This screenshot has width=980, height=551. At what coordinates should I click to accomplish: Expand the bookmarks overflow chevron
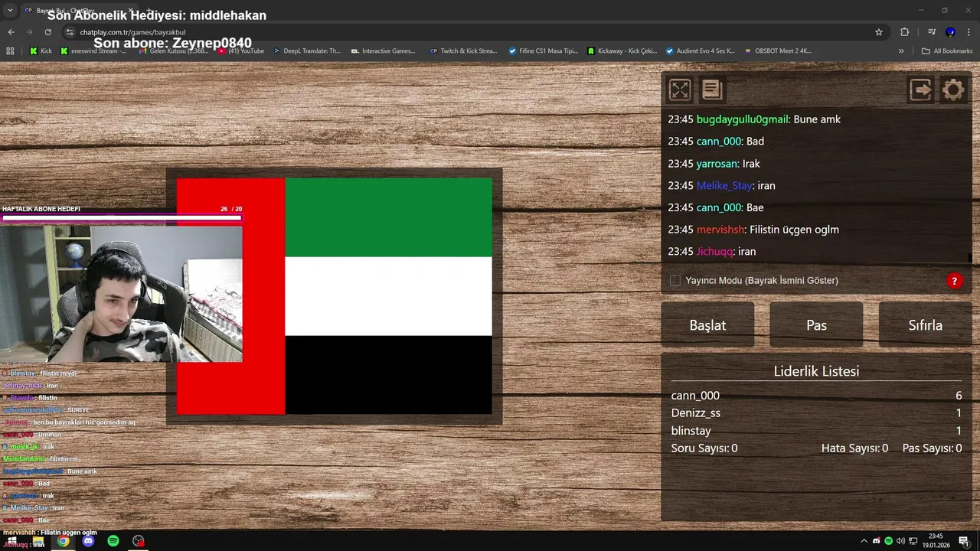[x=901, y=51]
